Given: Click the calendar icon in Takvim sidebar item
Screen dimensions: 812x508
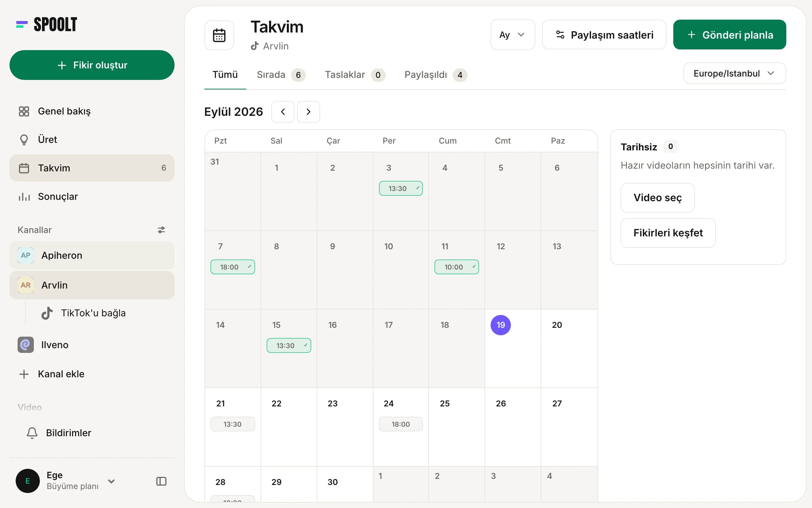Looking at the screenshot, I should coord(24,168).
